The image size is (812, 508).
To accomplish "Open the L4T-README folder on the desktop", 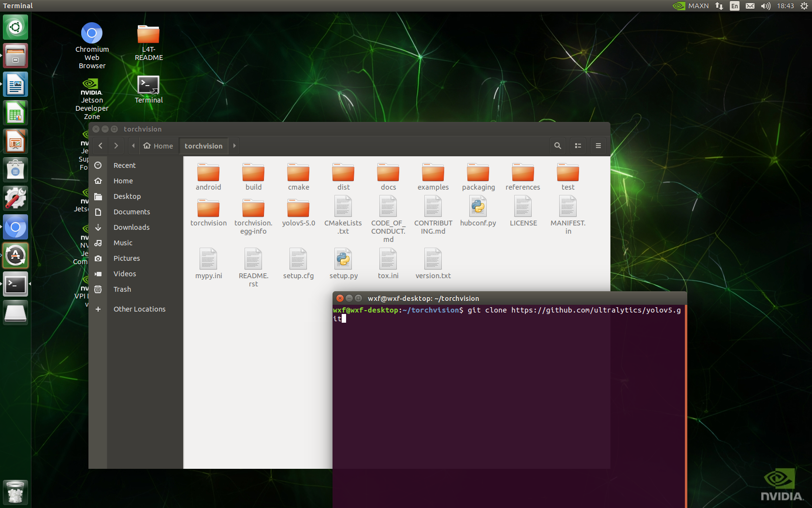I will point(148,34).
